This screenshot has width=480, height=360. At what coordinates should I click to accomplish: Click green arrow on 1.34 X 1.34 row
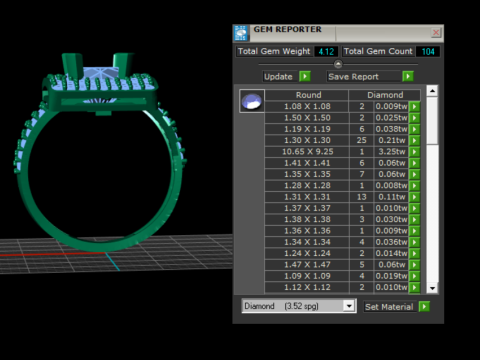click(414, 242)
